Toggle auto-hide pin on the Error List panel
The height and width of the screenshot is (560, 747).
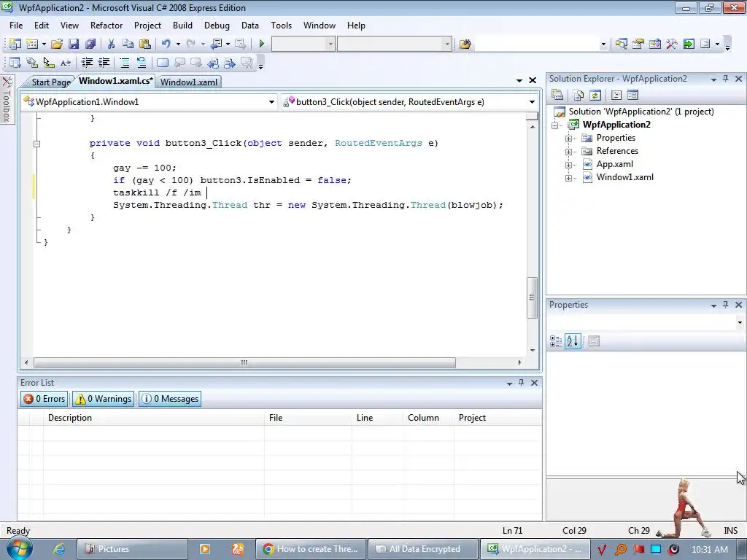[x=521, y=382]
